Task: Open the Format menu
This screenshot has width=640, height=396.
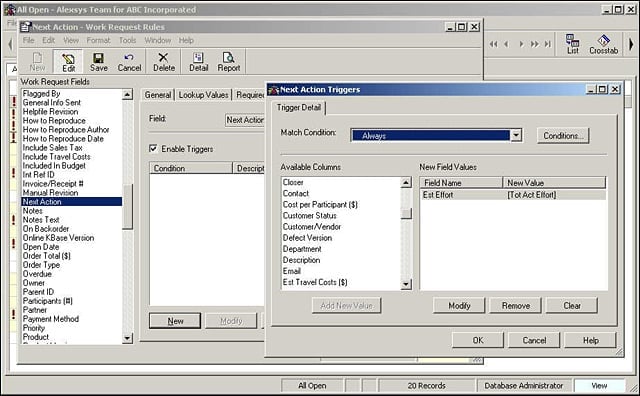Action: tap(98, 40)
